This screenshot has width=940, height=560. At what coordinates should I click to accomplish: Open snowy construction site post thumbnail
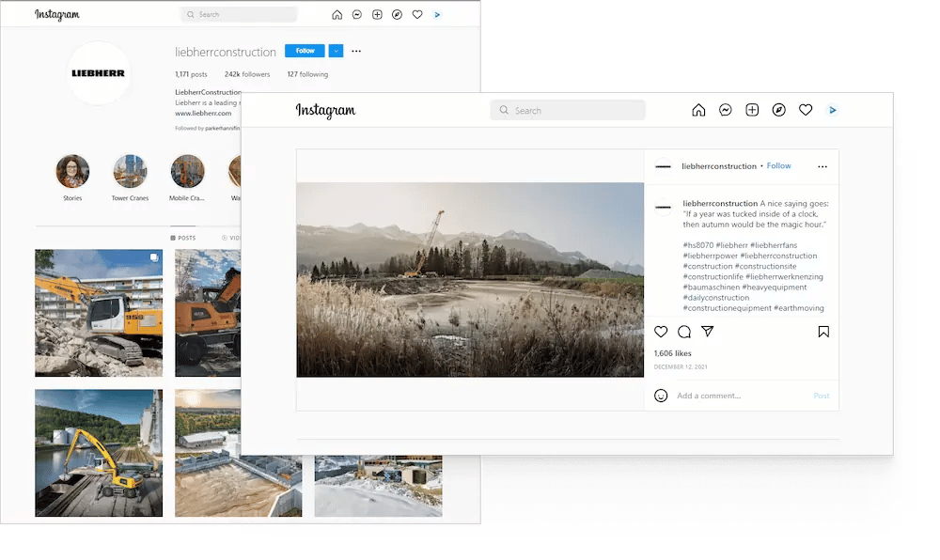pyautogui.click(x=378, y=486)
